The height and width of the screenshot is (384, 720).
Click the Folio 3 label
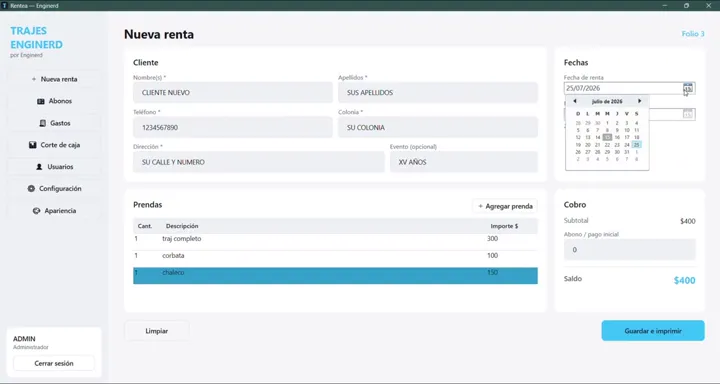(x=693, y=34)
